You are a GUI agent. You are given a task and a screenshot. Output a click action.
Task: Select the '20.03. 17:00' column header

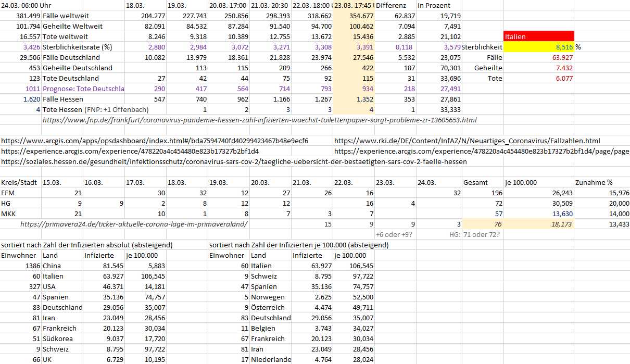[x=229, y=5]
